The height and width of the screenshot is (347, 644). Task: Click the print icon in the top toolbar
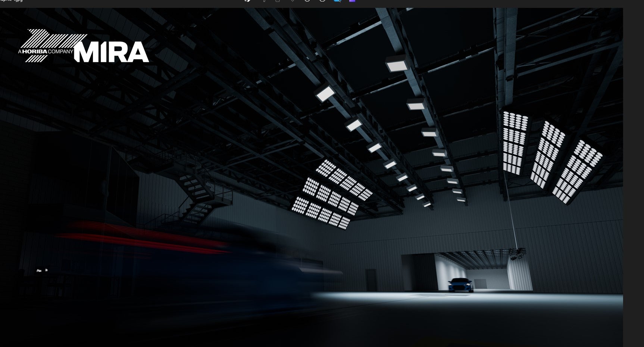(x=321, y=1)
